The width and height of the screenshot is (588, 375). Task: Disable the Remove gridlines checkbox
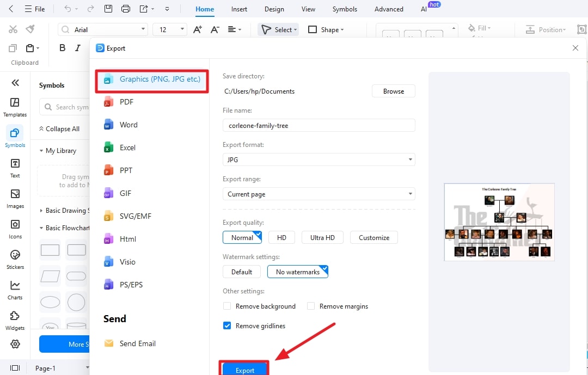coord(226,325)
